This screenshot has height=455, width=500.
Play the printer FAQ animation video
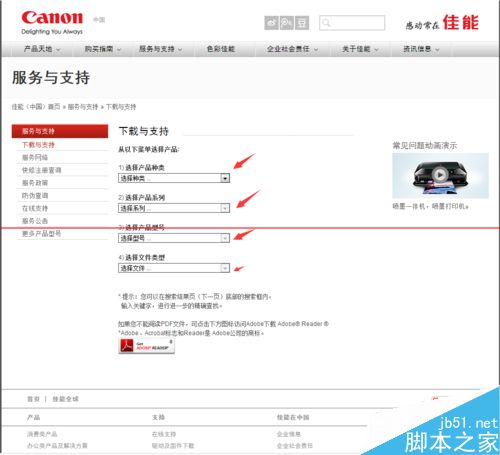pyautogui.click(x=440, y=175)
